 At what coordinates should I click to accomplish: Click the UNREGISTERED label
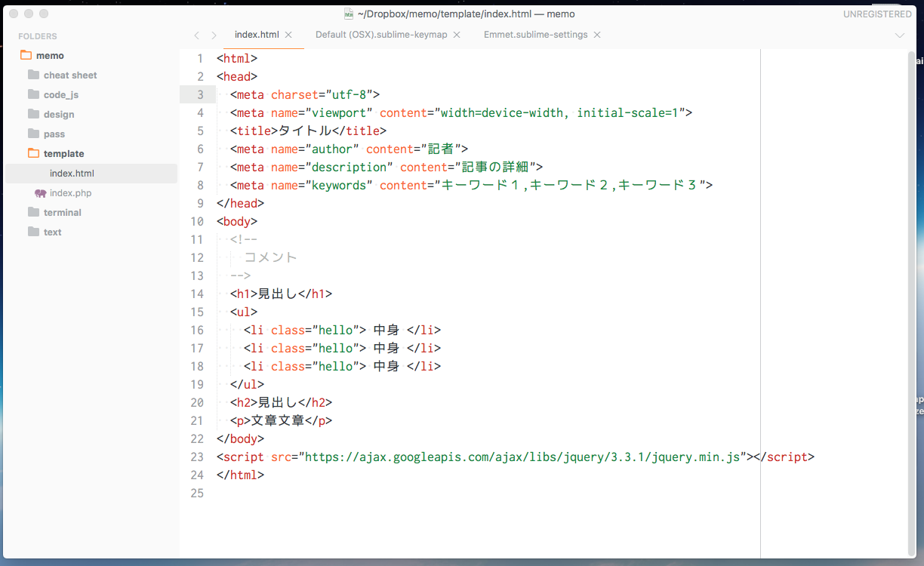876,14
